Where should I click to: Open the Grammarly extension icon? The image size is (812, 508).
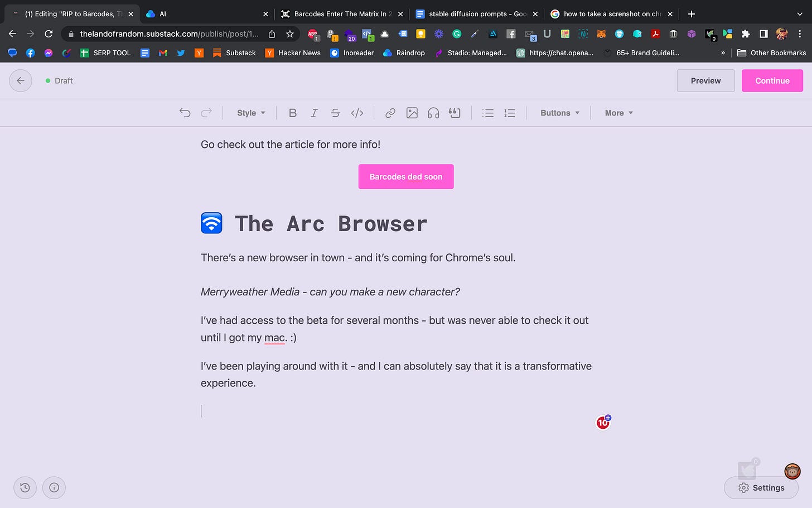457,34
